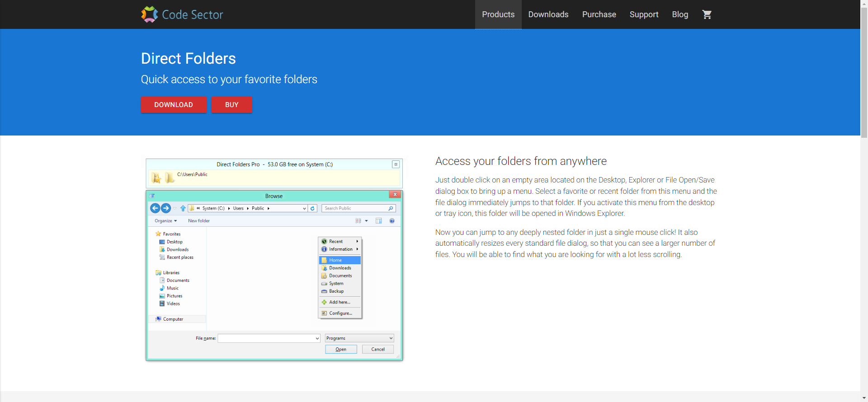
Task: Choose 'Configure...' in the popup menu
Action: pos(340,313)
